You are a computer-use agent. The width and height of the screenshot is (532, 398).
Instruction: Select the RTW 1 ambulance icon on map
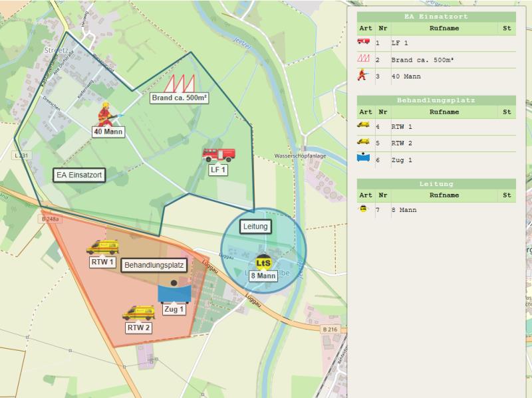pos(102,248)
